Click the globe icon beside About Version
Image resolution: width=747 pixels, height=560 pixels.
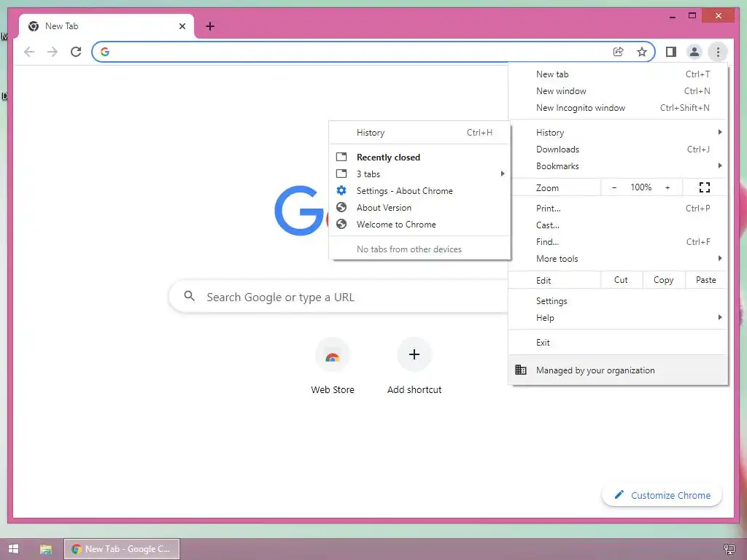tap(341, 207)
